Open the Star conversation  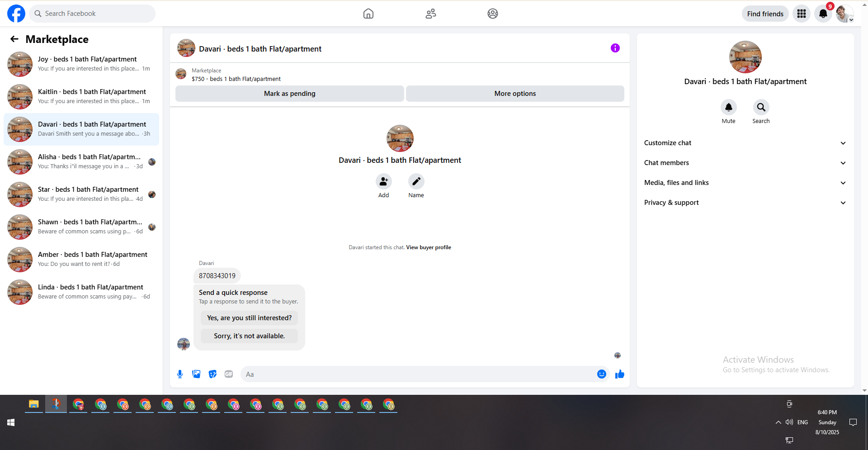[81, 194]
